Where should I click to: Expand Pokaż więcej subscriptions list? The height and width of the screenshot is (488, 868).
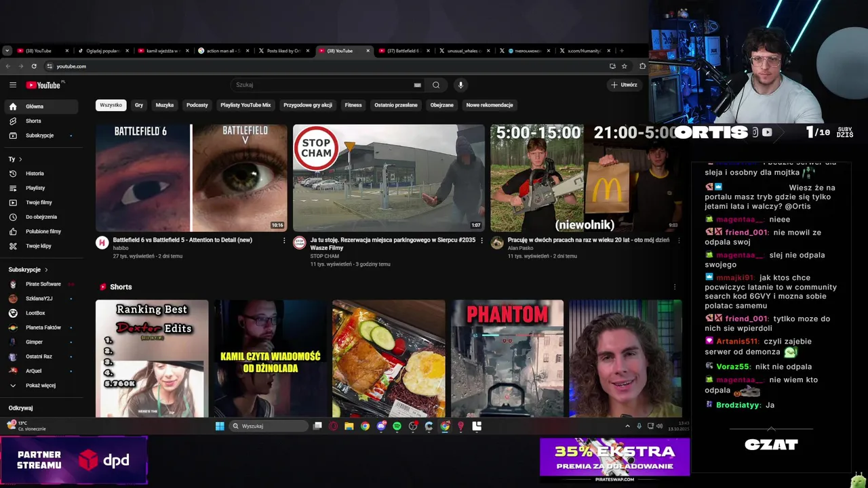(42, 386)
